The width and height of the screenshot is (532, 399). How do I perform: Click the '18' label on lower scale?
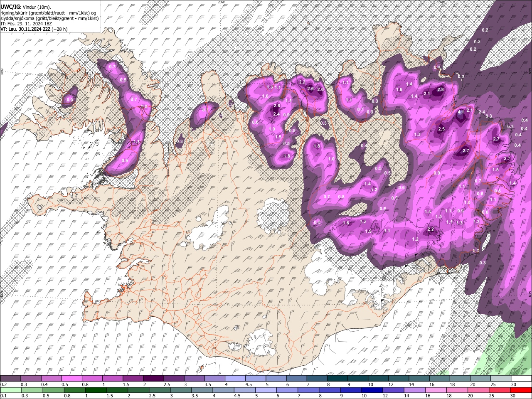click(x=448, y=396)
